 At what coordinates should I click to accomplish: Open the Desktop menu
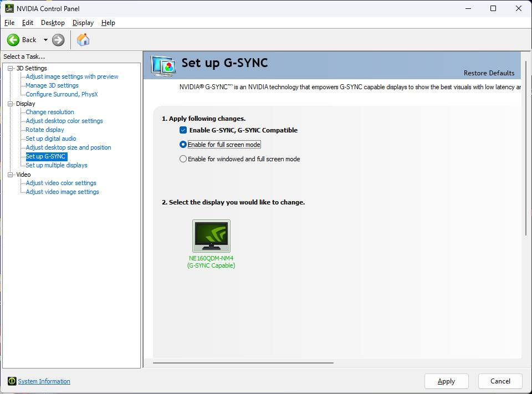tap(53, 23)
